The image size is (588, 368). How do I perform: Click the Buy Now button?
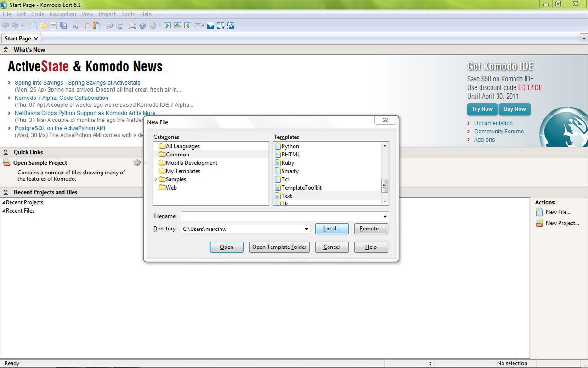point(514,109)
